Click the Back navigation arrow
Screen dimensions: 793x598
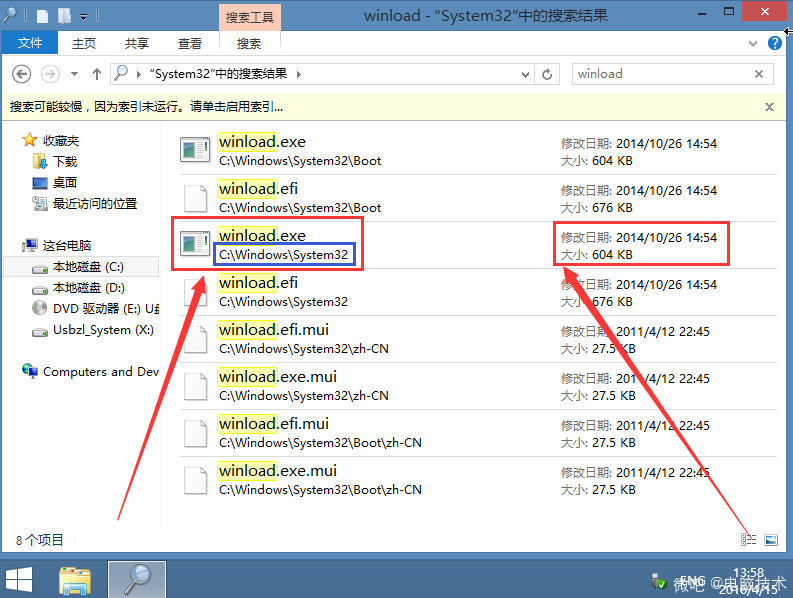pyautogui.click(x=21, y=74)
